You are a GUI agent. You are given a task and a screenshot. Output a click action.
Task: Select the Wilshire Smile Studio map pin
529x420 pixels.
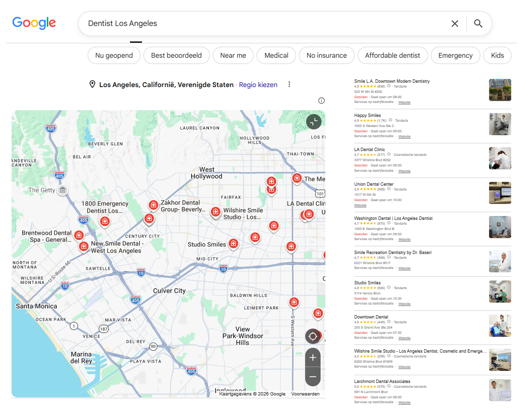[x=215, y=212]
